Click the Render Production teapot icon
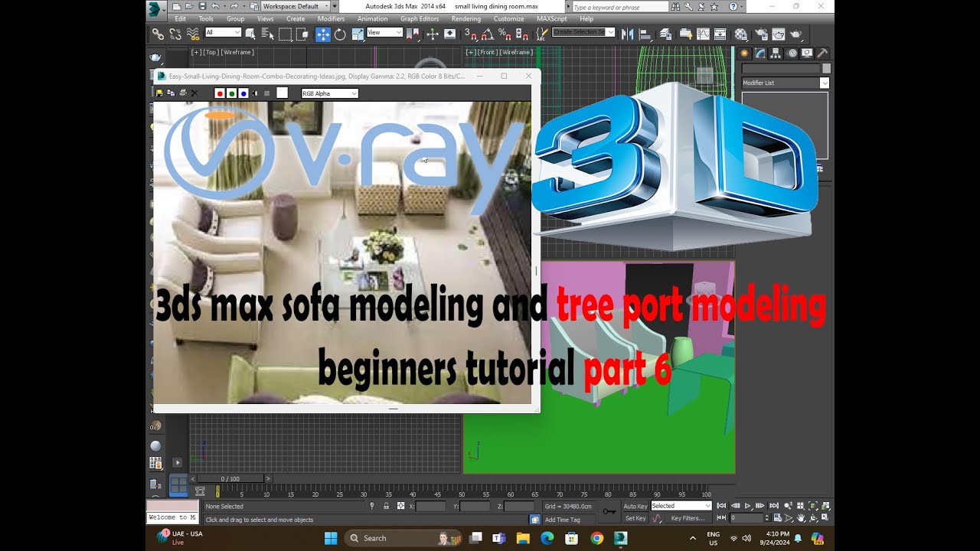Screen dimensions: 980x551 (x=796, y=34)
